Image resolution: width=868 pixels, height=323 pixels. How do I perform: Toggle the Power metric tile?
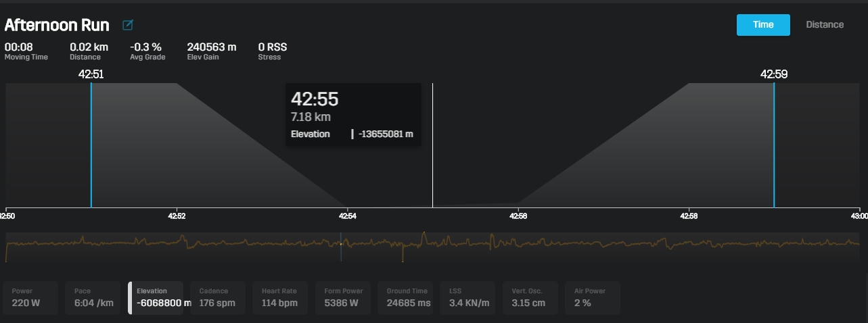(x=35, y=298)
